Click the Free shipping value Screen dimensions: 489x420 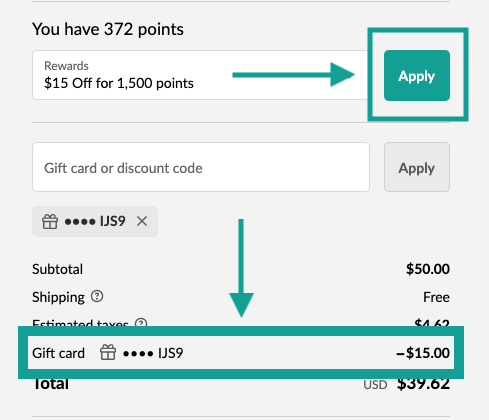point(436,297)
